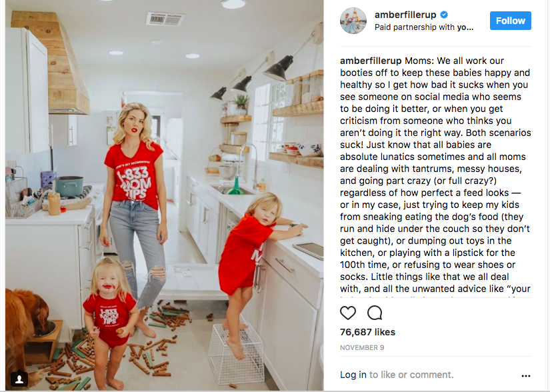Screen dimensions: 550x392
Task: Open the NOVEMBER 9 post date link
Action: pos(362,347)
